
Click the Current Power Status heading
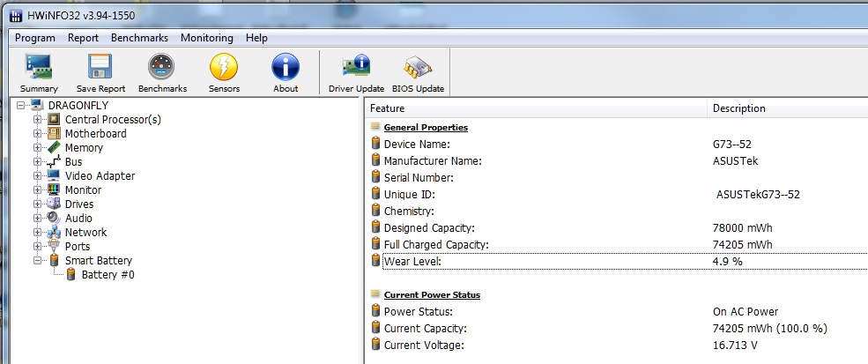click(x=432, y=294)
